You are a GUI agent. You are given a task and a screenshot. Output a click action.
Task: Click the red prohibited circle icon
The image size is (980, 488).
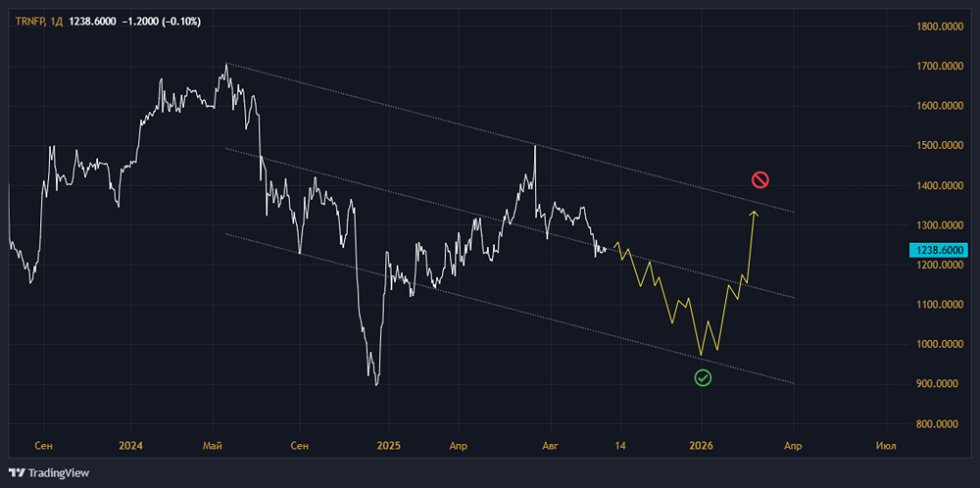[x=759, y=180]
